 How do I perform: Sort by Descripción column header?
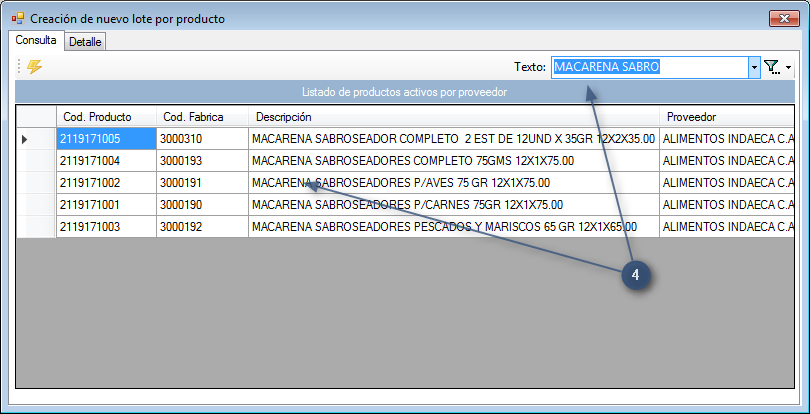454,117
